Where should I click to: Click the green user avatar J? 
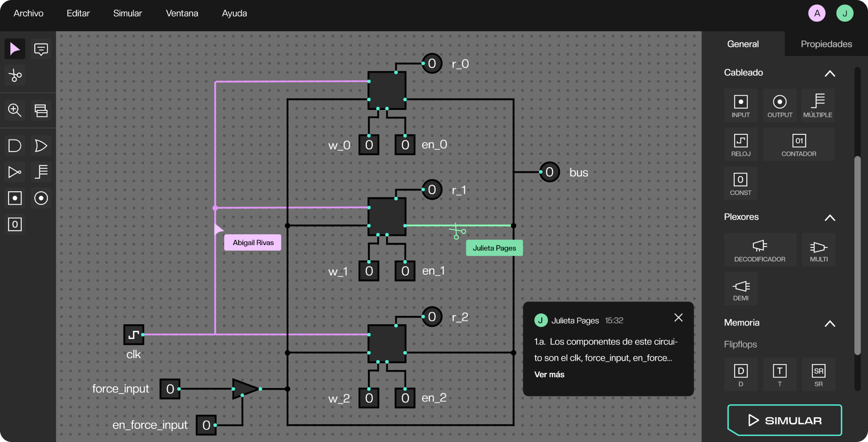[x=845, y=13]
